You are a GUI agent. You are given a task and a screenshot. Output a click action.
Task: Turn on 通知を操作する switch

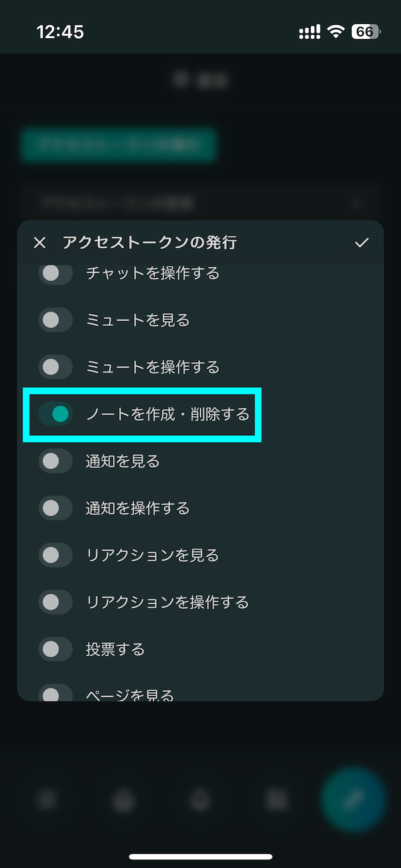coord(56,508)
